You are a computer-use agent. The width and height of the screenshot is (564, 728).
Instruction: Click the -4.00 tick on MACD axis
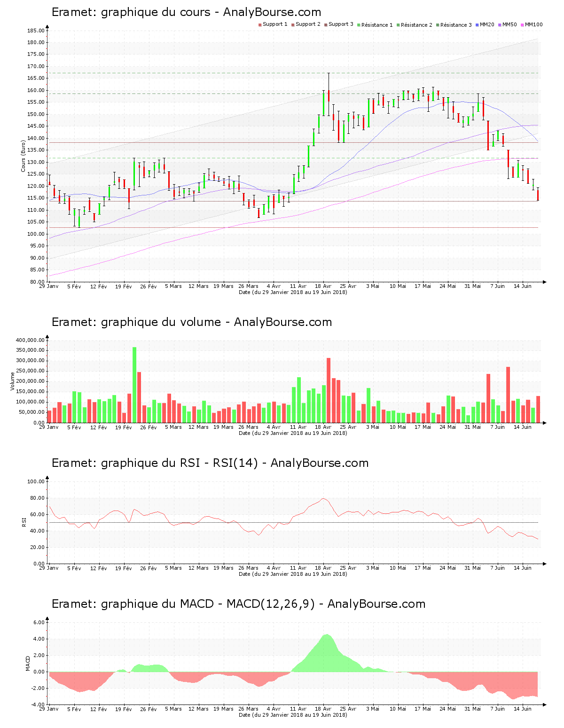click(39, 705)
